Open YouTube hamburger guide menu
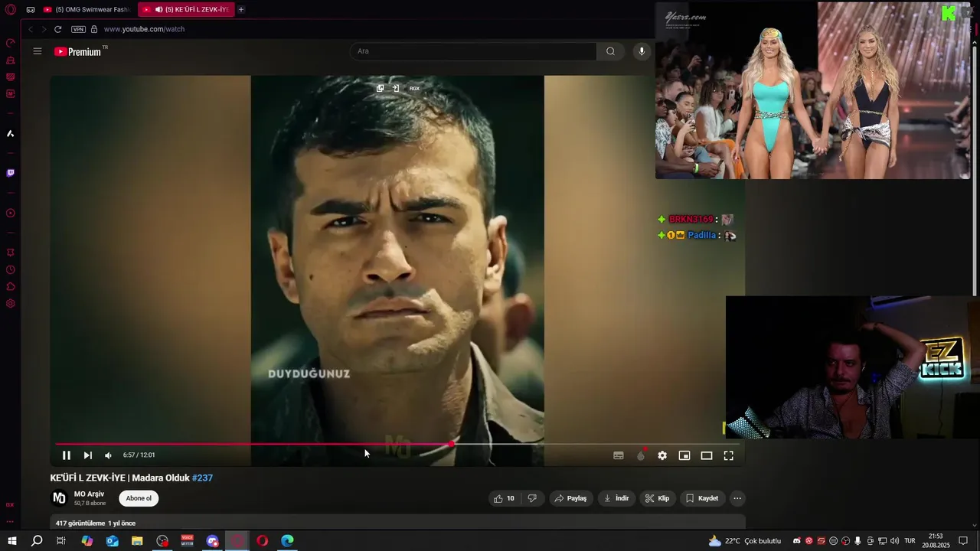The image size is (980, 551). 38,51
